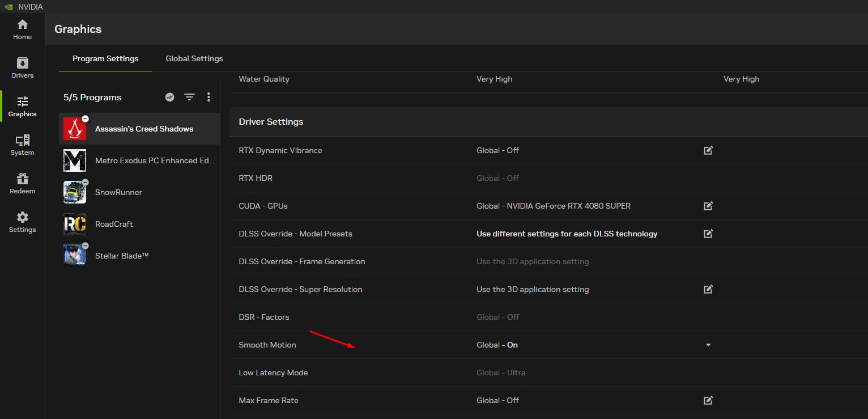Expand the Smooth Motion dropdown arrow
Screen dimensions: 868x419
[x=708, y=345]
